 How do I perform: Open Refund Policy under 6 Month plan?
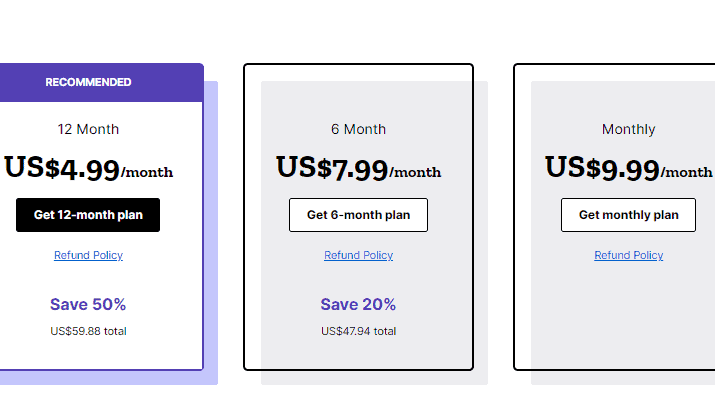pos(358,255)
